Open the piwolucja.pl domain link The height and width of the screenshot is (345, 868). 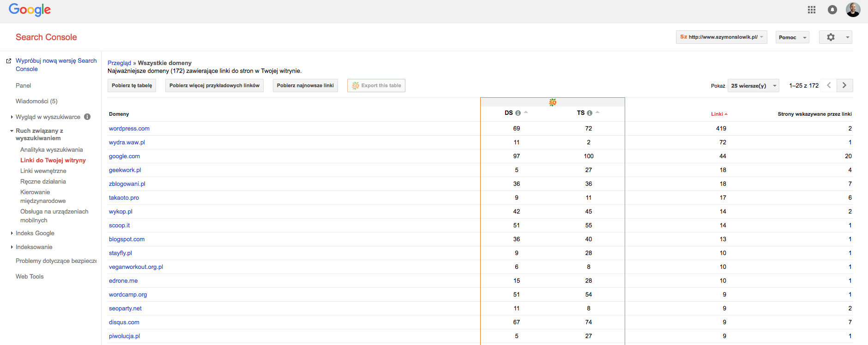[x=124, y=336]
